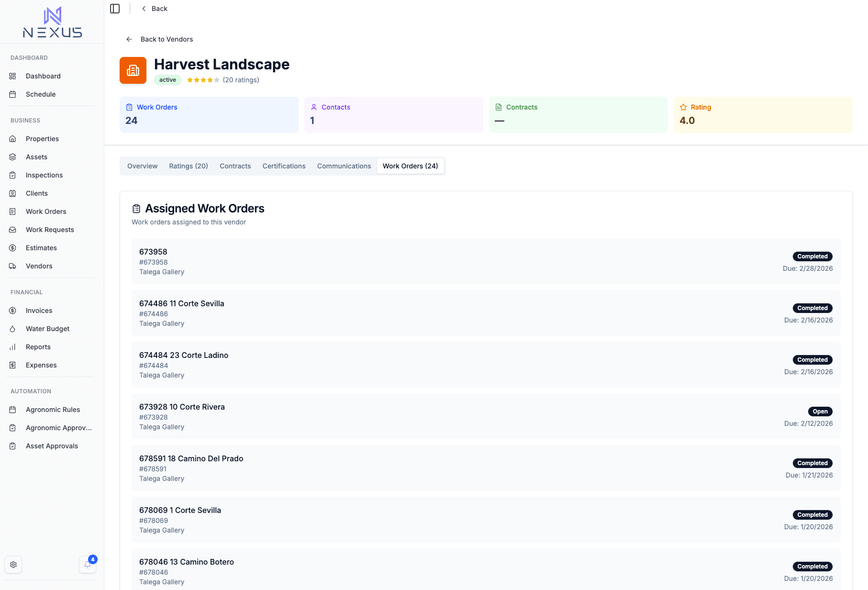
Task: Select the Properties section in sidebar
Action: click(x=42, y=139)
